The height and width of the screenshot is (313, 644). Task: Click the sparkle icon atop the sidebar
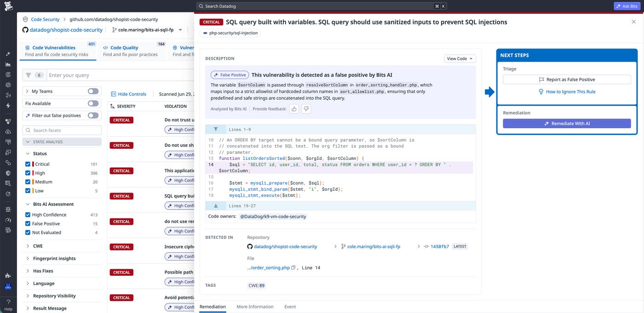tap(8, 54)
